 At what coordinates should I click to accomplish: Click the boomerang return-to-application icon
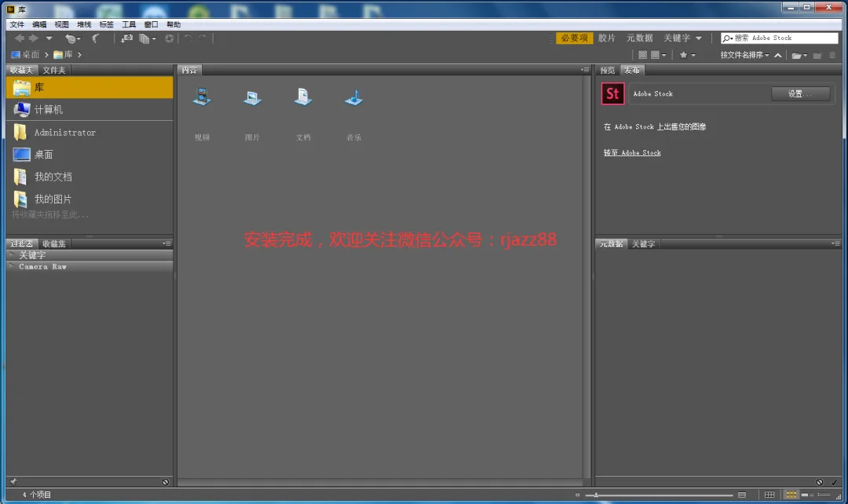96,38
